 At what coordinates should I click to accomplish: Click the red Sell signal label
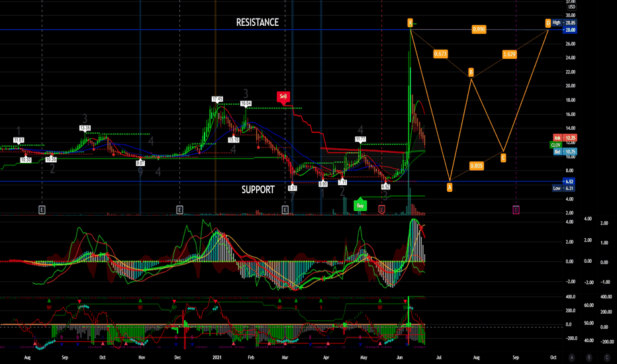[x=283, y=97]
